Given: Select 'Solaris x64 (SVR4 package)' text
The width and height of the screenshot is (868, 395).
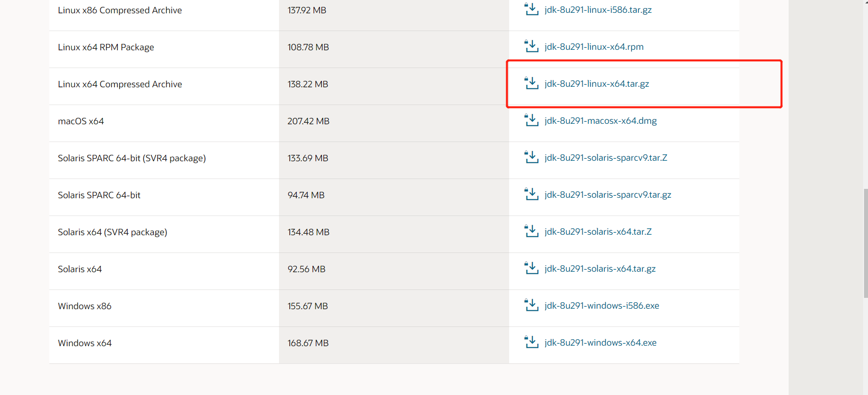Looking at the screenshot, I should coord(112,232).
